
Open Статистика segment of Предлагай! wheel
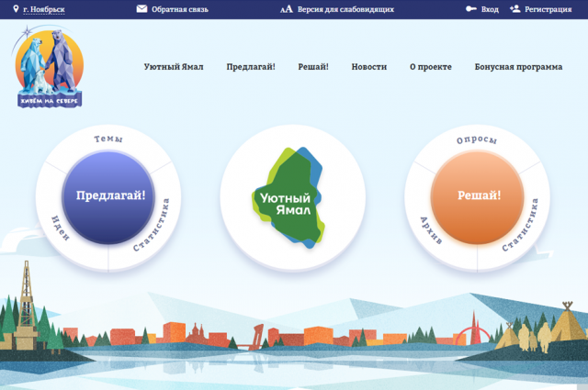click(152, 225)
